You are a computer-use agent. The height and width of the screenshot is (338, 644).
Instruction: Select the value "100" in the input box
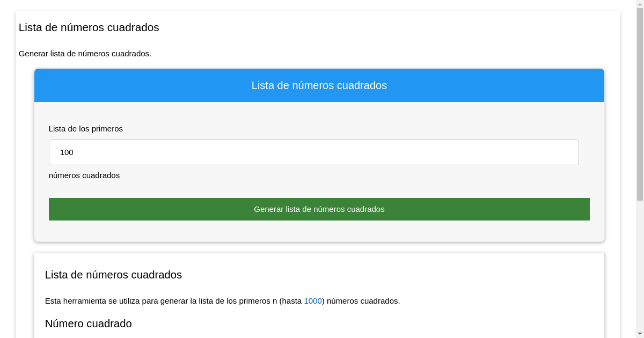click(67, 152)
